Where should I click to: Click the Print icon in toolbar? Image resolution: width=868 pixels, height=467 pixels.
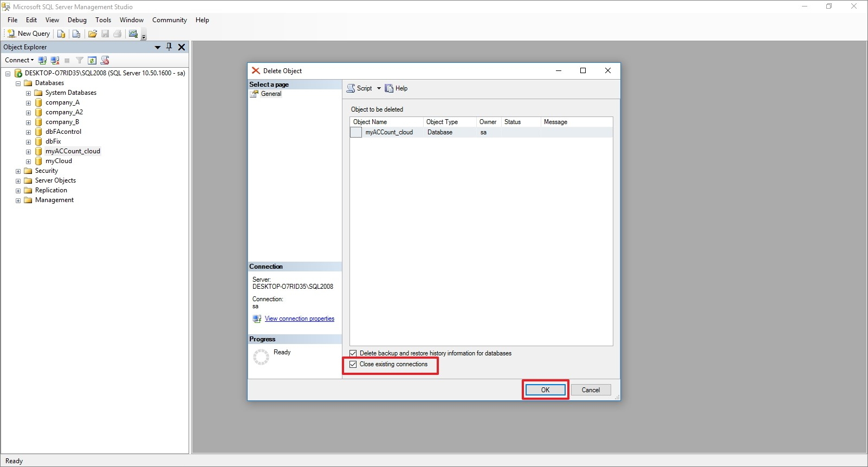click(117, 34)
